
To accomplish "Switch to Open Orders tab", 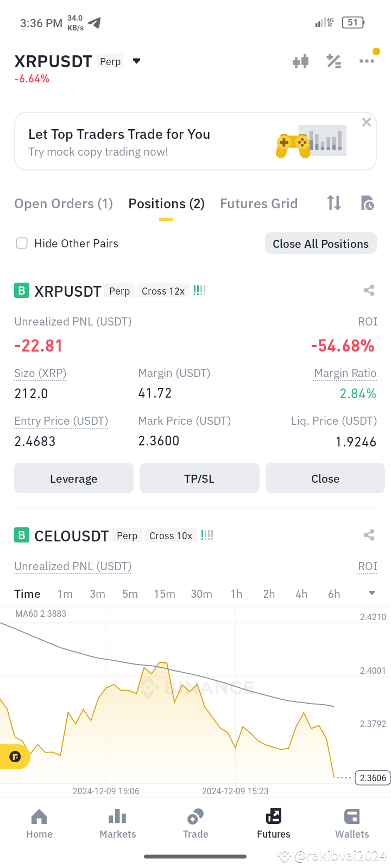I will point(64,203).
